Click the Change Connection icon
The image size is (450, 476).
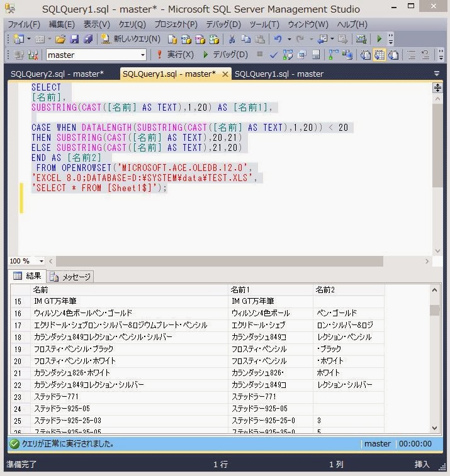click(x=33, y=55)
